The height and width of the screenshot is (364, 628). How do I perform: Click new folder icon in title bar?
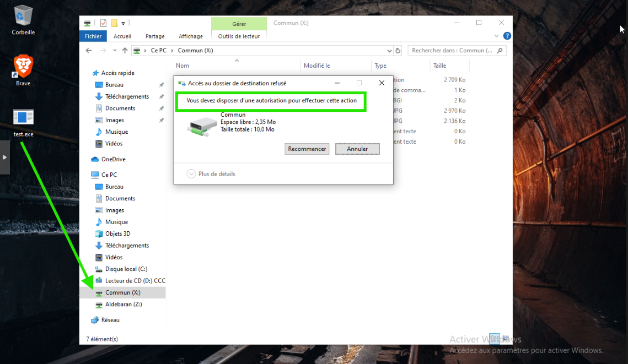(114, 23)
